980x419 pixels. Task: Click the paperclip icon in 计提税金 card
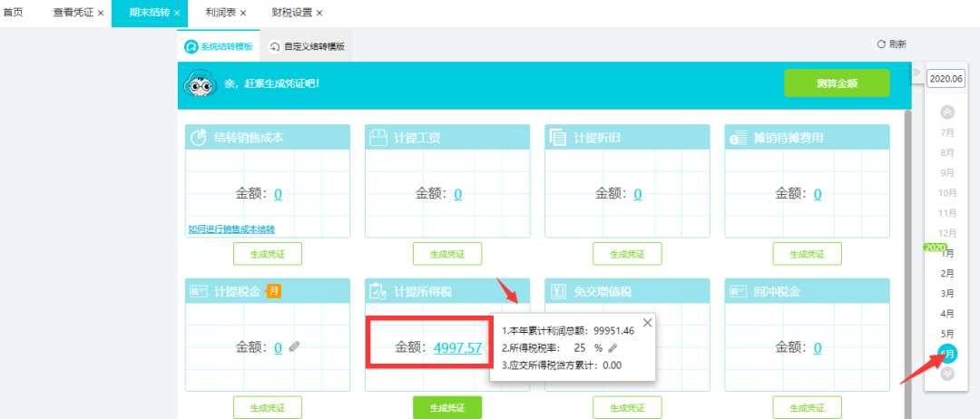294,346
